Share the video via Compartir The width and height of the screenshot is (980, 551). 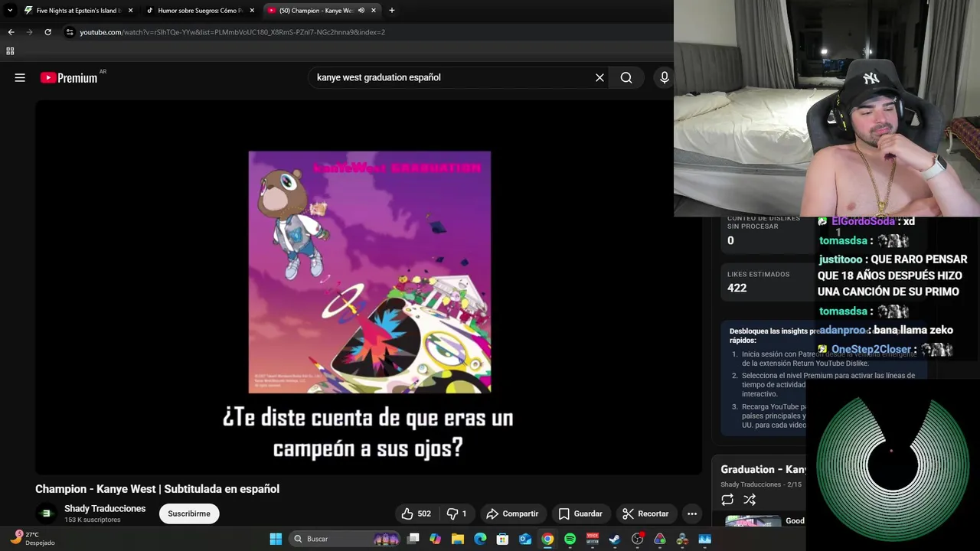(512, 514)
